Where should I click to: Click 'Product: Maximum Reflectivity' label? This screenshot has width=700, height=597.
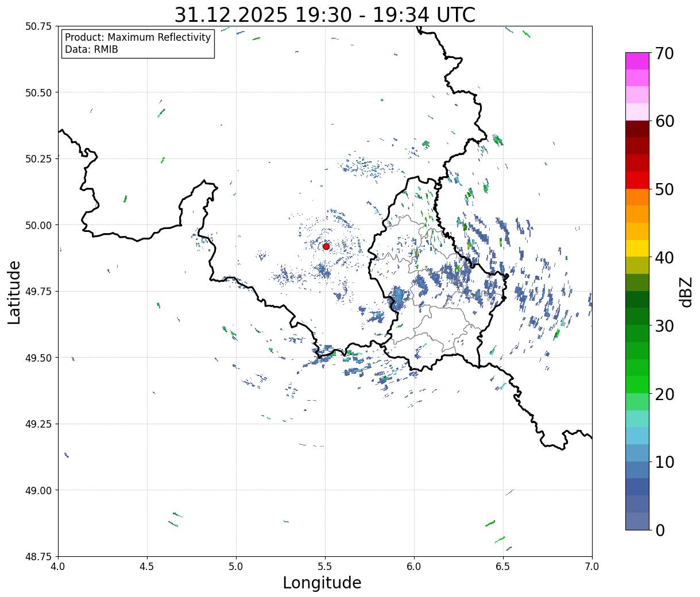[138, 37]
